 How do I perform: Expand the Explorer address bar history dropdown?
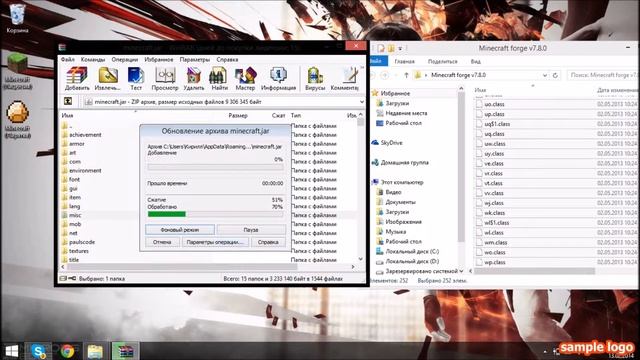[544, 75]
